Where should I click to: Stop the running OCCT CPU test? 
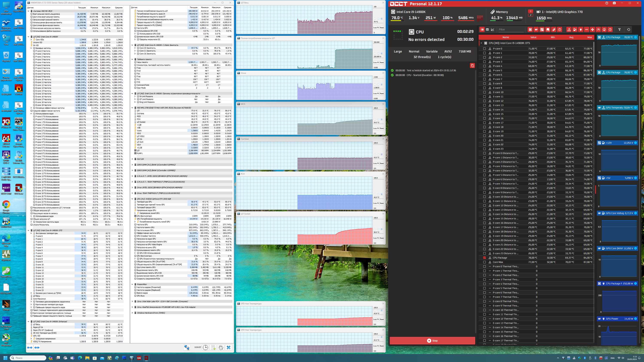tap(432, 341)
